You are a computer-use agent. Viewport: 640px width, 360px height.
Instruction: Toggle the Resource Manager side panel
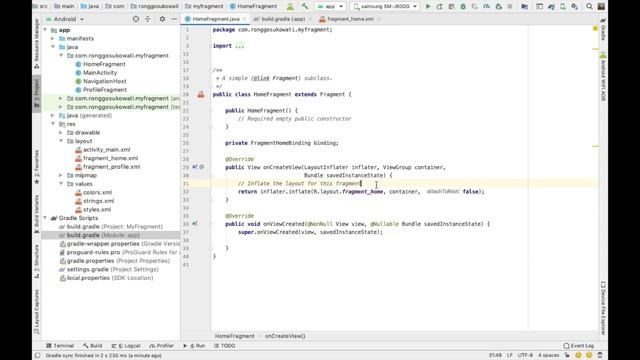37,43
